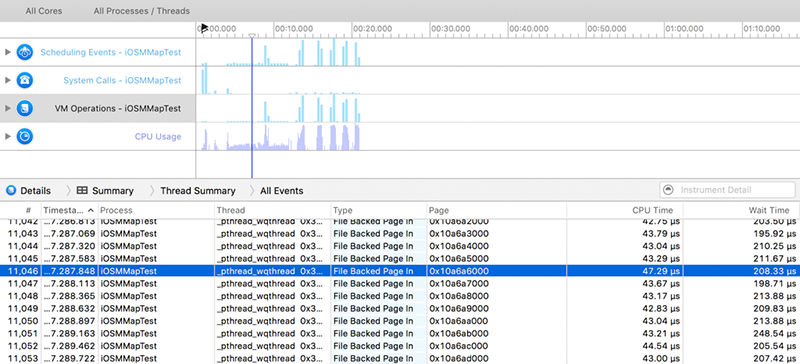Screen dimensions: 800x364
Task: Click the playhead marker at timeline start
Action: point(204,28)
